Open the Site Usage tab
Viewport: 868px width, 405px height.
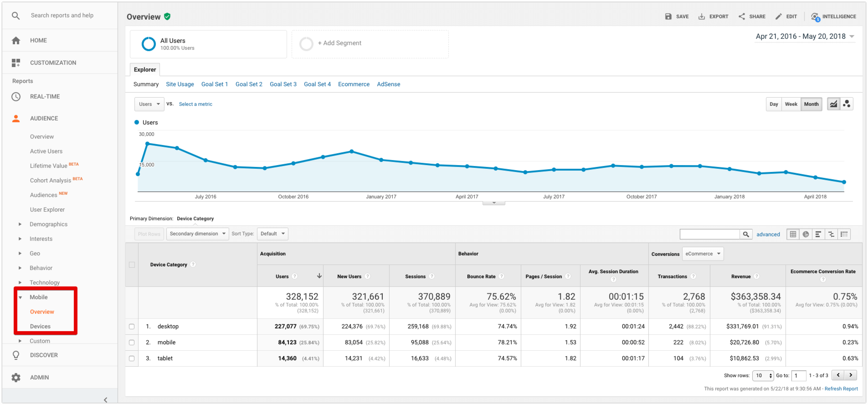click(180, 84)
